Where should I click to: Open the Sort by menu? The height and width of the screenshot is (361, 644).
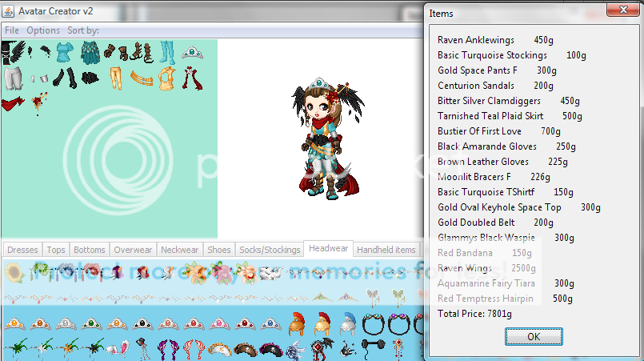pyautogui.click(x=83, y=30)
